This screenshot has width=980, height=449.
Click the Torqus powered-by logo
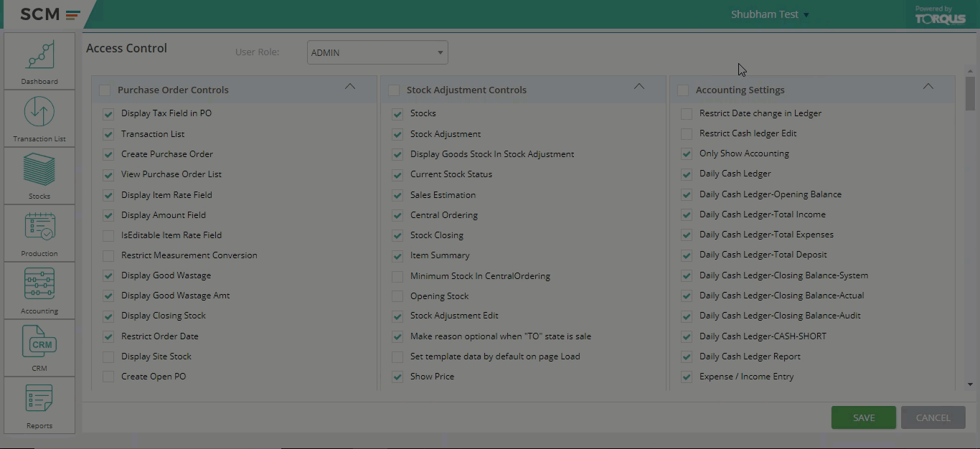[940, 15]
